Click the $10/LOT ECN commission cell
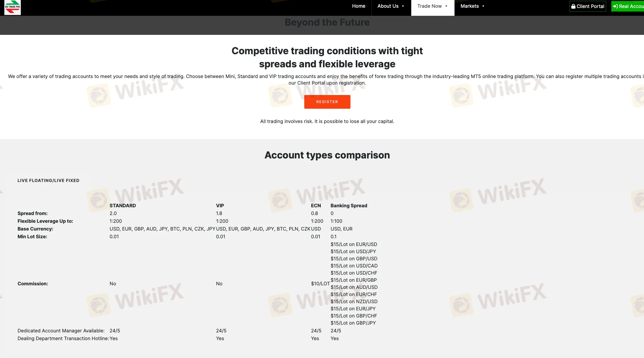Screen dimensions: 644x358 320,284
